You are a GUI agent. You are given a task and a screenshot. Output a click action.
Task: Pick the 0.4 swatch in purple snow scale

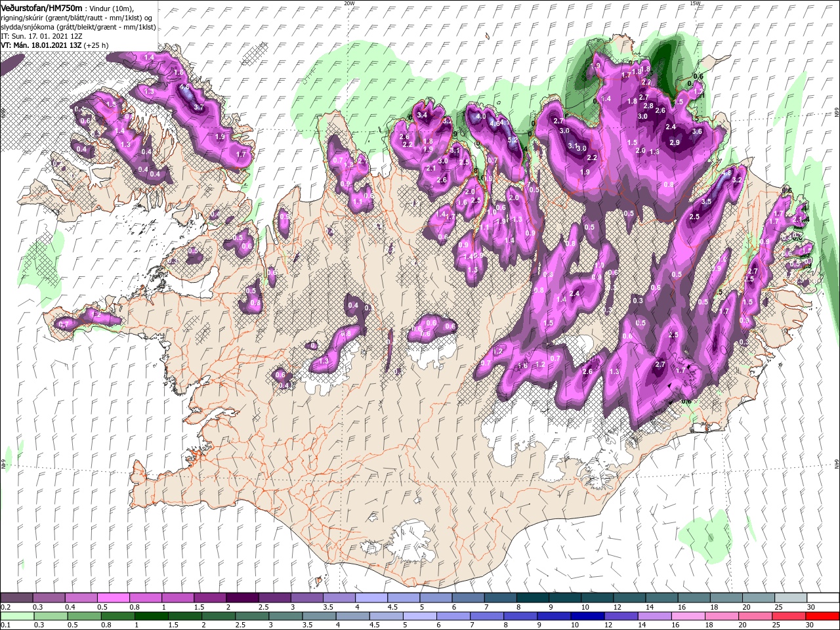tap(81, 598)
